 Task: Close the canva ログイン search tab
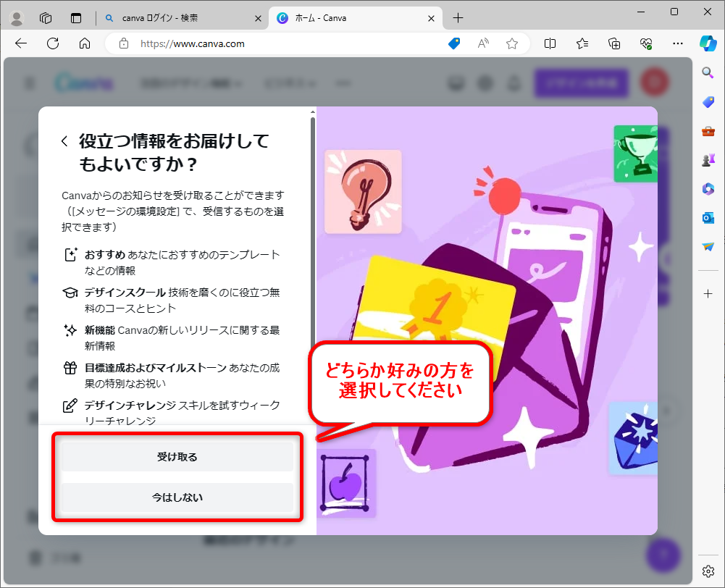[x=258, y=18]
